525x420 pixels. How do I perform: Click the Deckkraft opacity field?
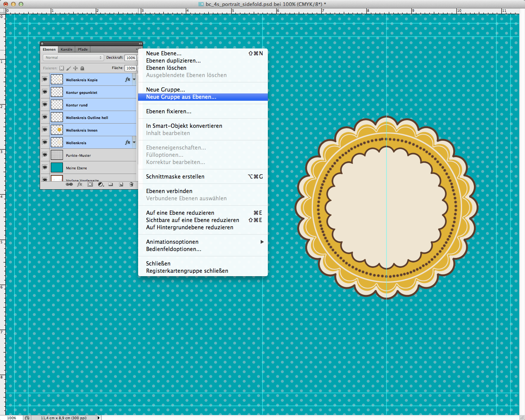pos(130,58)
